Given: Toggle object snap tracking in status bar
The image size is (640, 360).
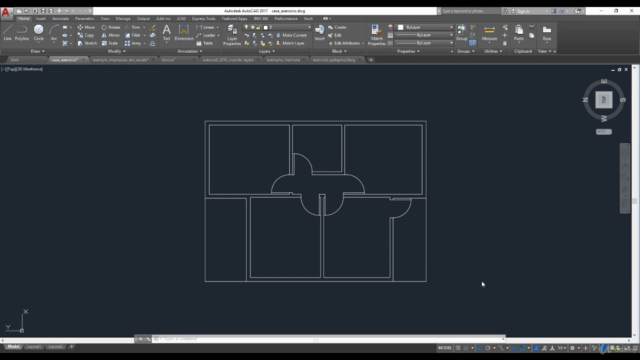Looking at the screenshot, I should [514, 348].
